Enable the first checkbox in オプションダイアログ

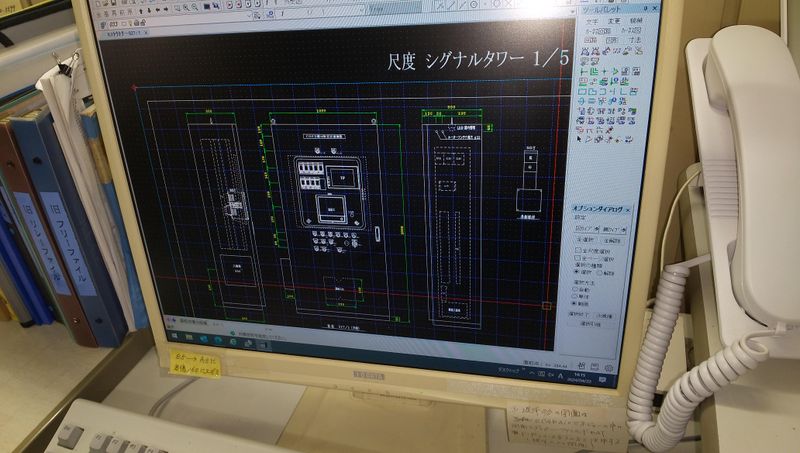coord(576,250)
